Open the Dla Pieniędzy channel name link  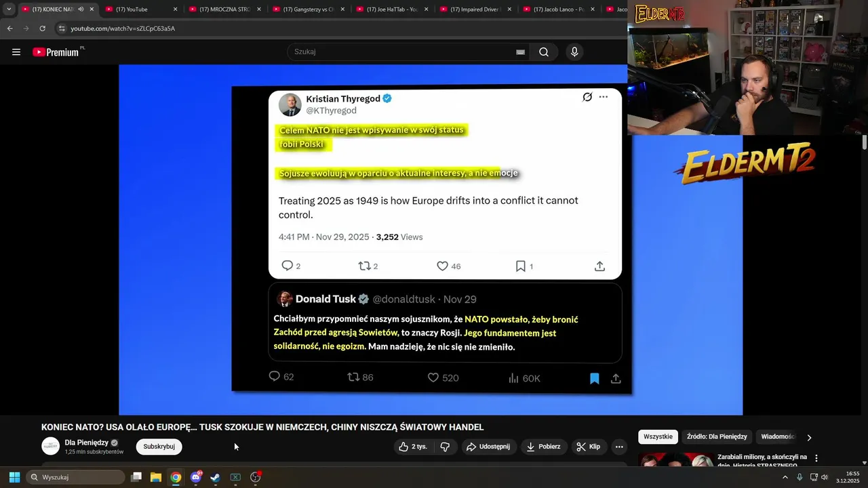87,443
